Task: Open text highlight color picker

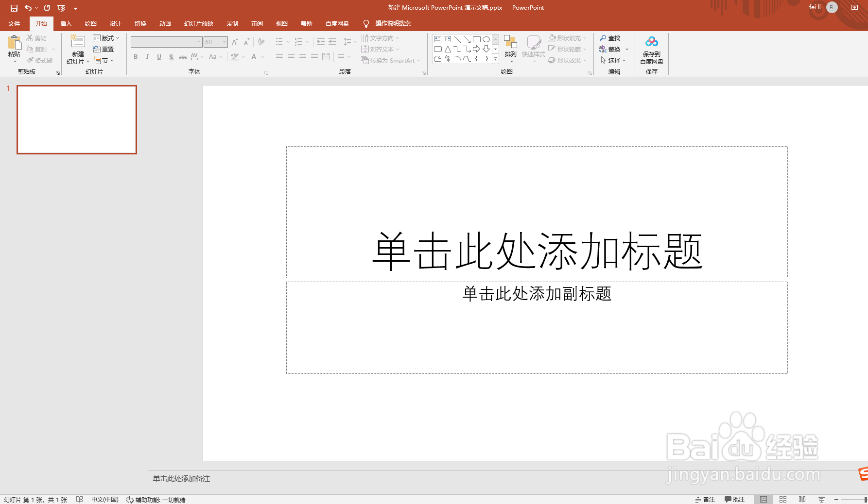Action: coord(235,57)
